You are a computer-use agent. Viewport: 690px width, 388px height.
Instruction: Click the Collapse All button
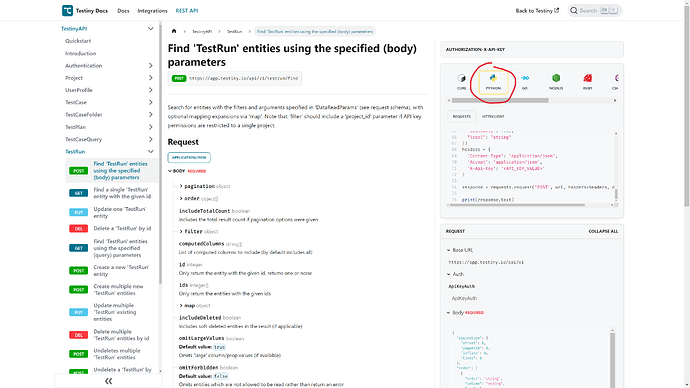pyautogui.click(x=603, y=231)
